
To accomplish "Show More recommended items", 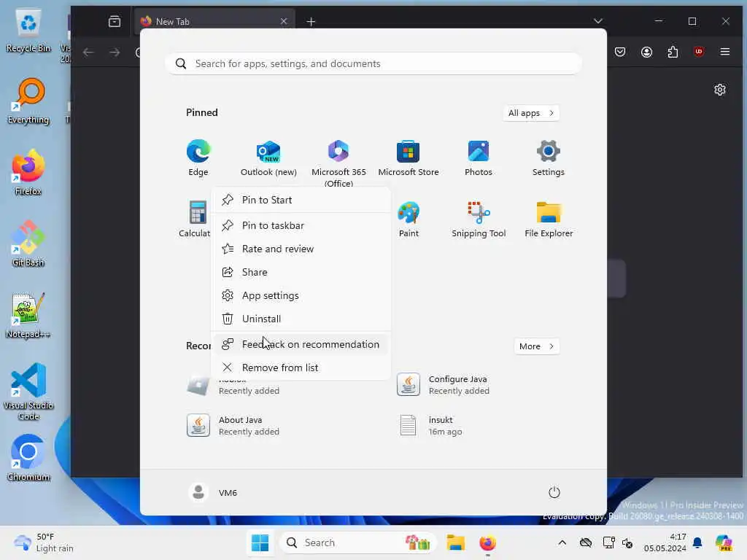I will (x=536, y=346).
